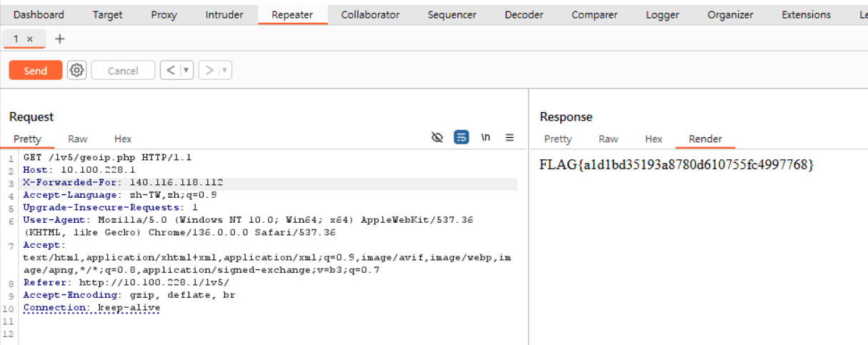868x345 pixels.
Task: Select Request Raw view tab
Action: coord(78,139)
